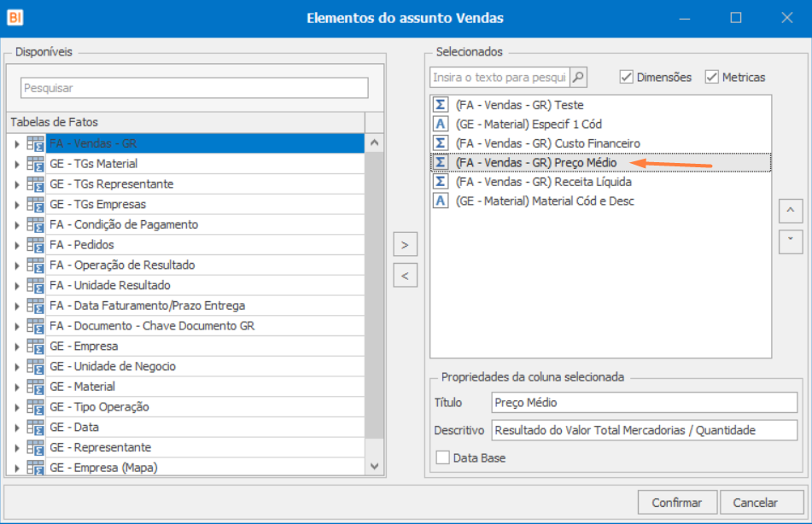This screenshot has width=812, height=524.
Task: Click the A icon beside Especif 1 Cód
Action: [441, 124]
